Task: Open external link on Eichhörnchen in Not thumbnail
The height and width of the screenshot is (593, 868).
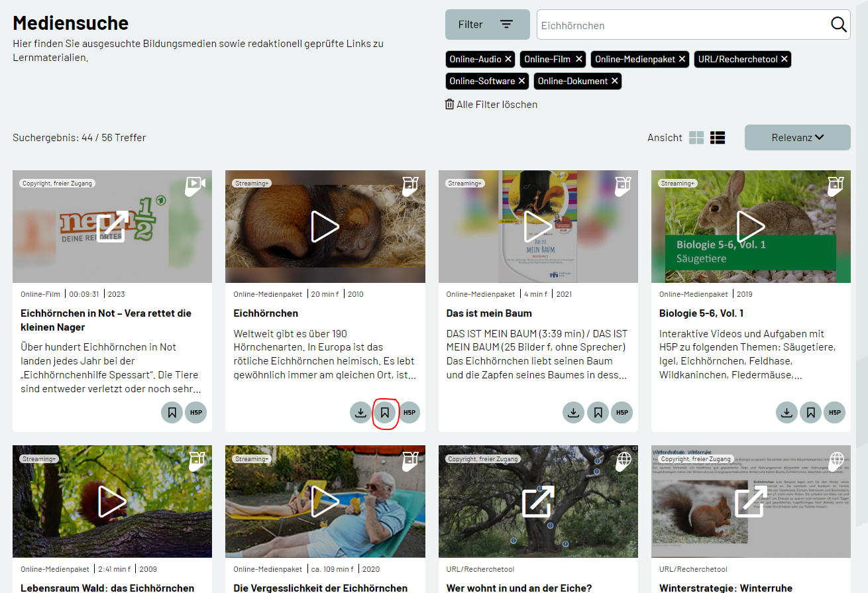Action: click(x=112, y=227)
